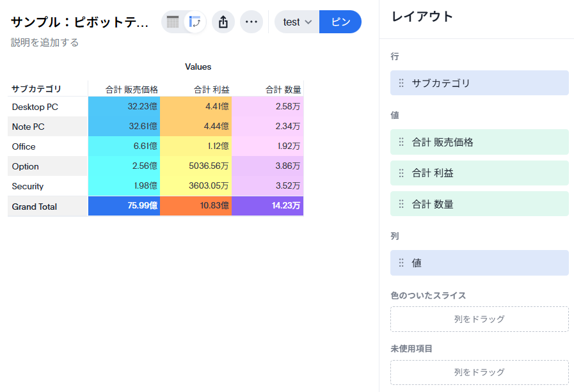Select the 合計 利益 value chip
Image resolution: width=574 pixels, height=392 pixels.
click(479, 173)
